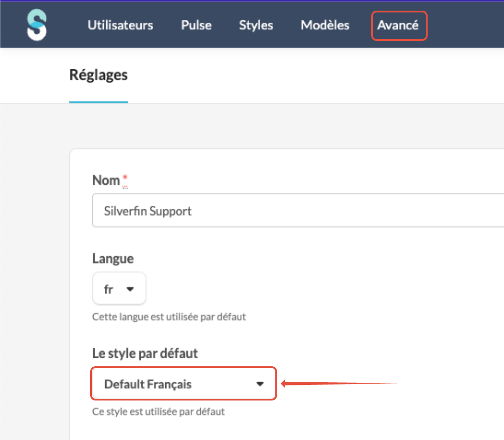
Task: Click the Le style par défaut label
Action: point(145,353)
